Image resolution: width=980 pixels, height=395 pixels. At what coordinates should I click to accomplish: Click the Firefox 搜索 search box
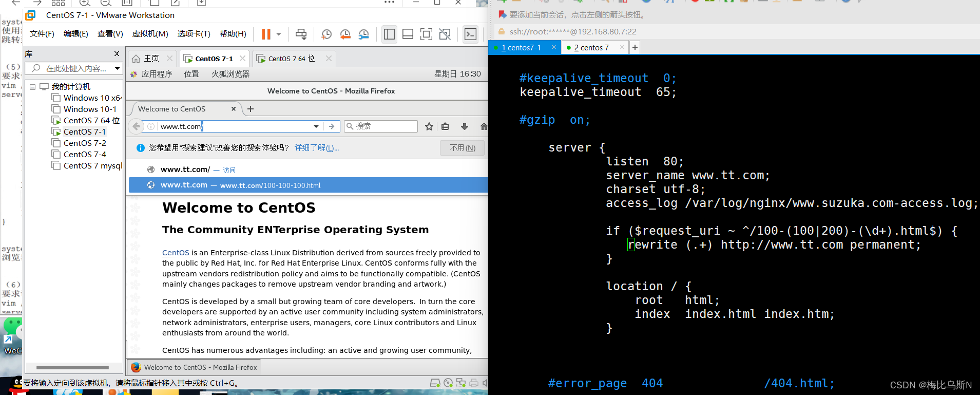tap(381, 126)
